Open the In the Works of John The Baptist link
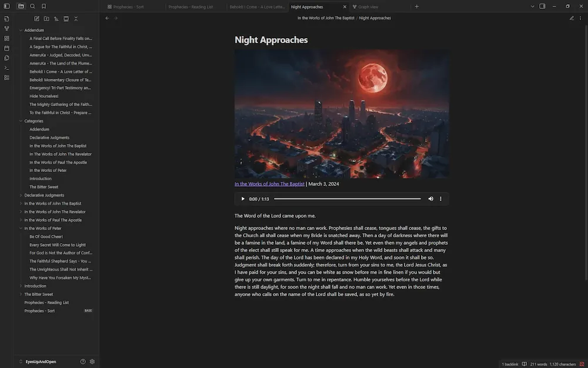Viewport: 588px width, 368px height. coord(269,183)
